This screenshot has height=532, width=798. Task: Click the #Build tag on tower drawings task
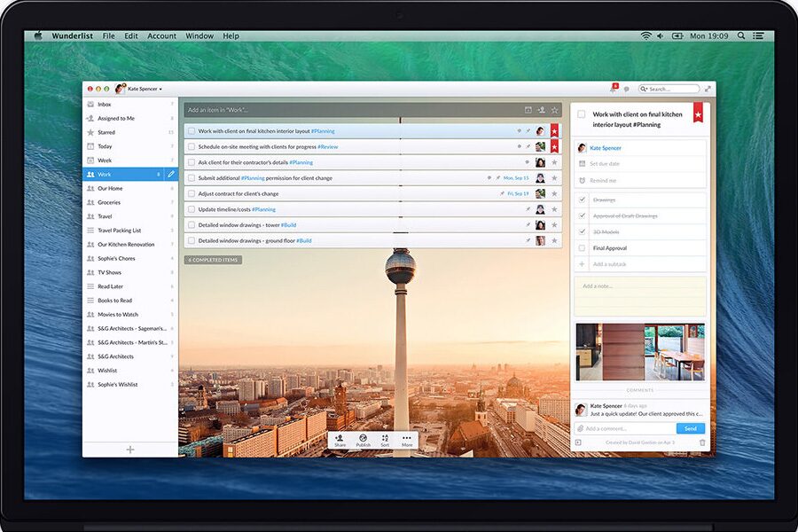coord(288,224)
